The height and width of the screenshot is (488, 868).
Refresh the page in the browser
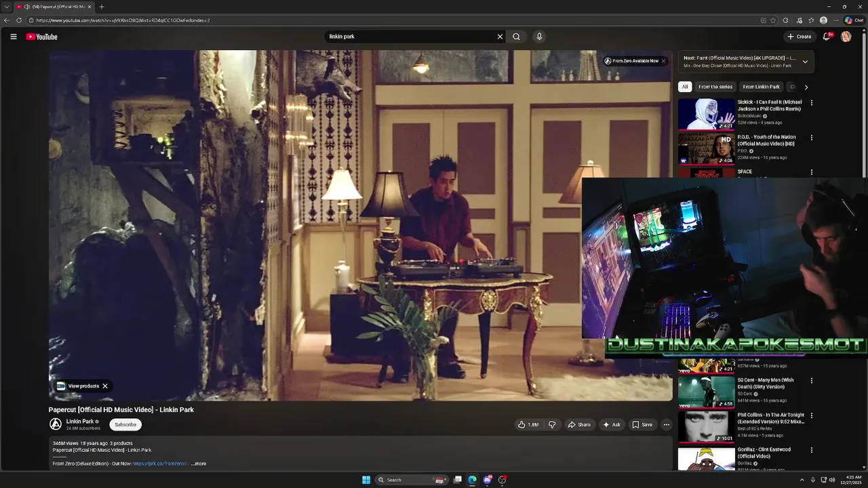pos(19,20)
